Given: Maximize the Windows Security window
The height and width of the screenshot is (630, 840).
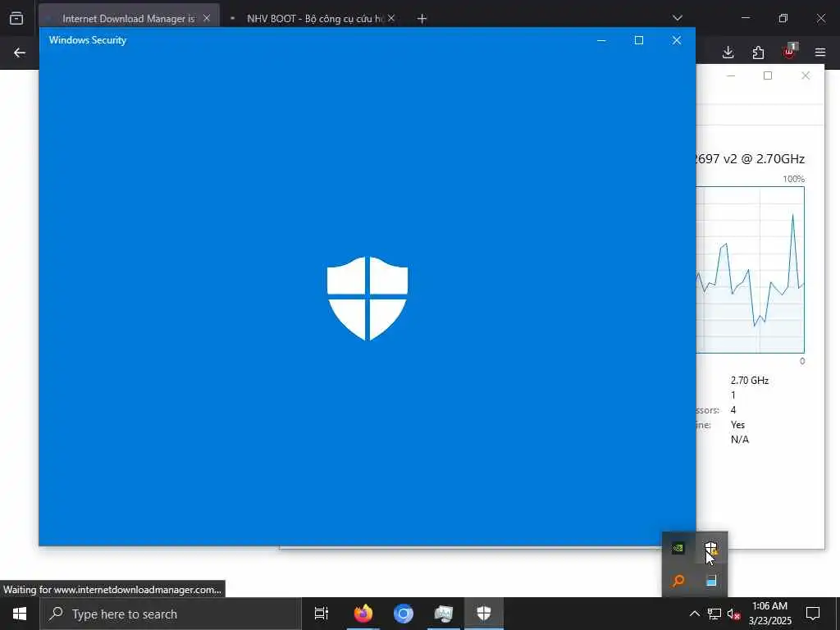Looking at the screenshot, I should (638, 41).
